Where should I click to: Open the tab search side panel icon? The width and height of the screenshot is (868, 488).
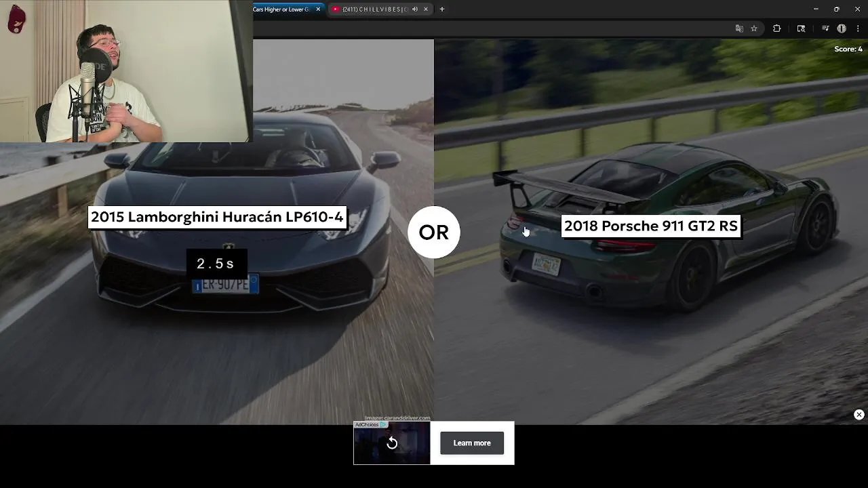[801, 28]
